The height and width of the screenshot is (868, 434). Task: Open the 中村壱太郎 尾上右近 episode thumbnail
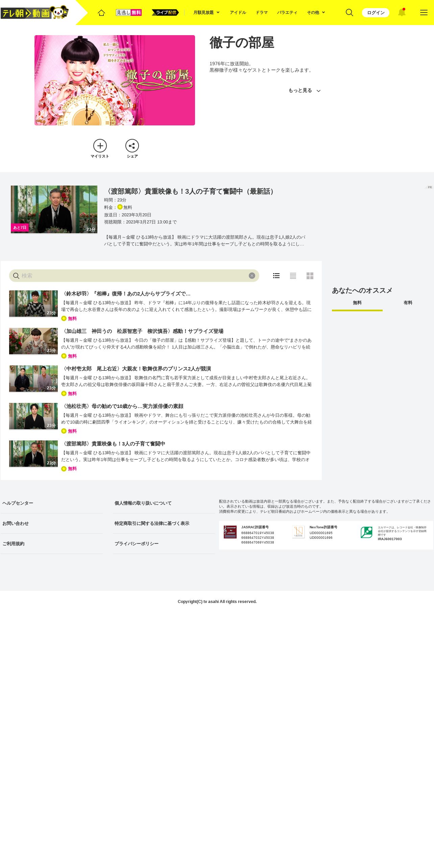pos(33,379)
